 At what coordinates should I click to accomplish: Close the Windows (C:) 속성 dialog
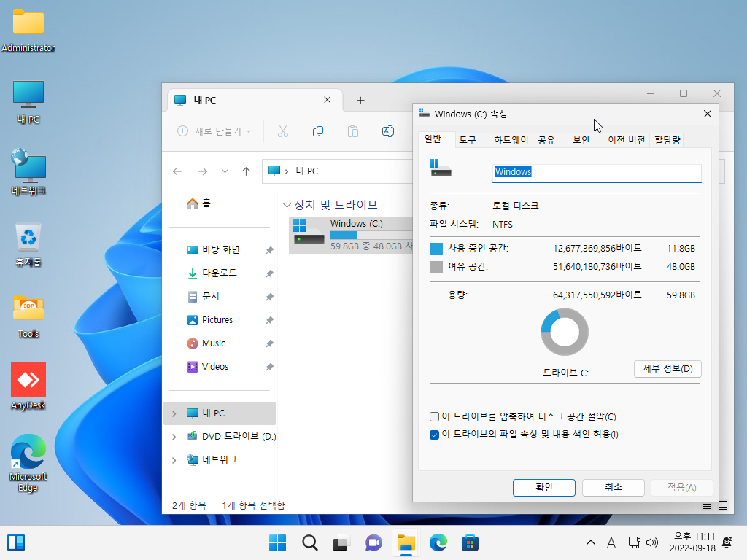[708, 114]
